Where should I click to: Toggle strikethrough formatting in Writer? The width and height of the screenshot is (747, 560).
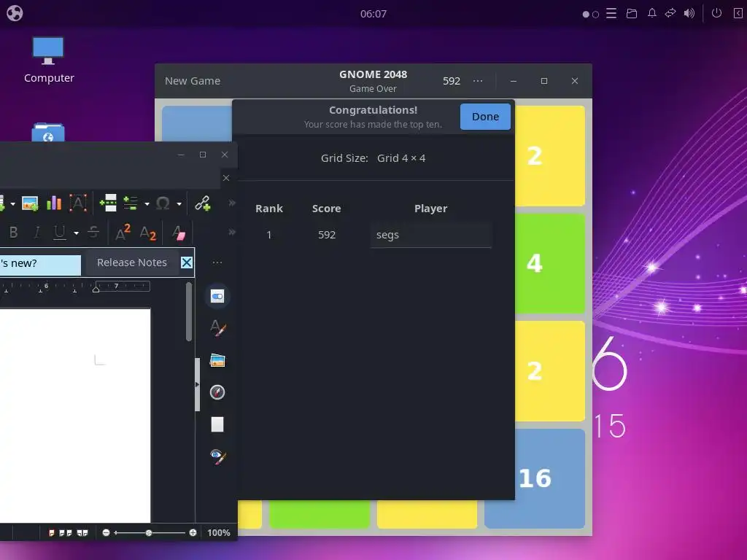93,233
